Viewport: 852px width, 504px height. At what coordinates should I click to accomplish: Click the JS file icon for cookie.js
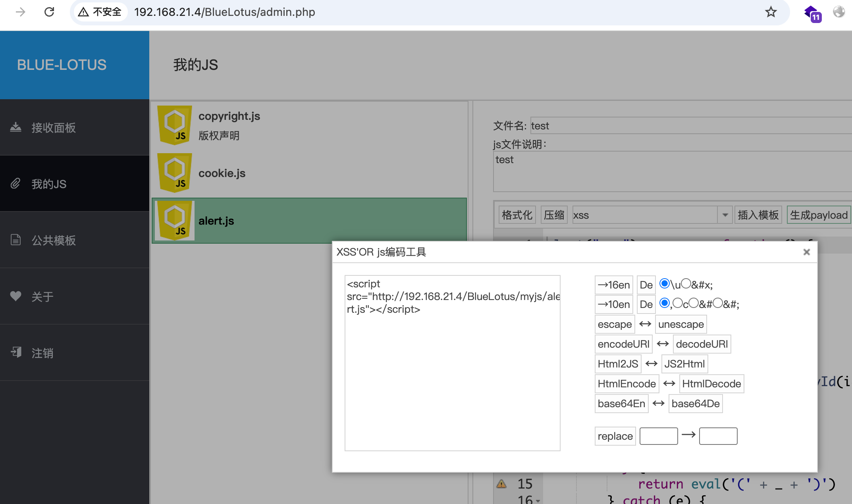(x=175, y=173)
